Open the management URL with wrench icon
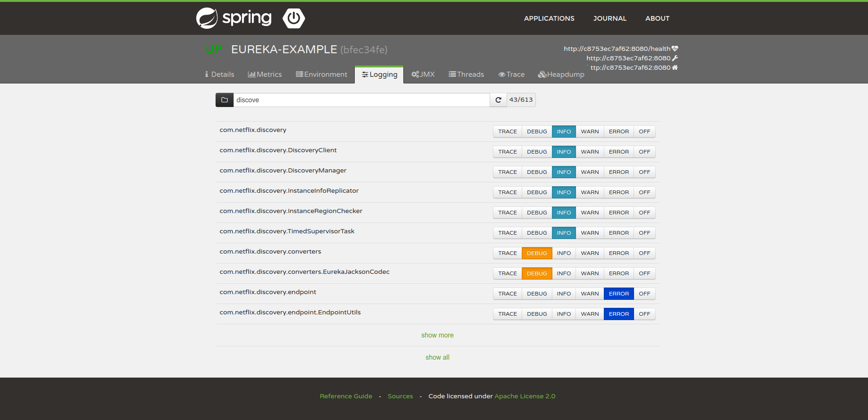Screen dimensions: 868x420 pos(632,58)
